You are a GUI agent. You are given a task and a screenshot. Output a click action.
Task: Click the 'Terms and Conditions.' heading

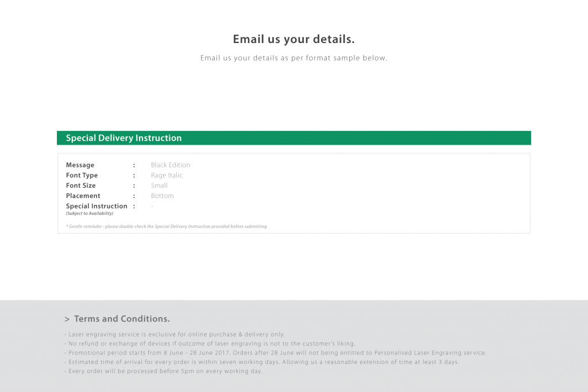click(122, 319)
